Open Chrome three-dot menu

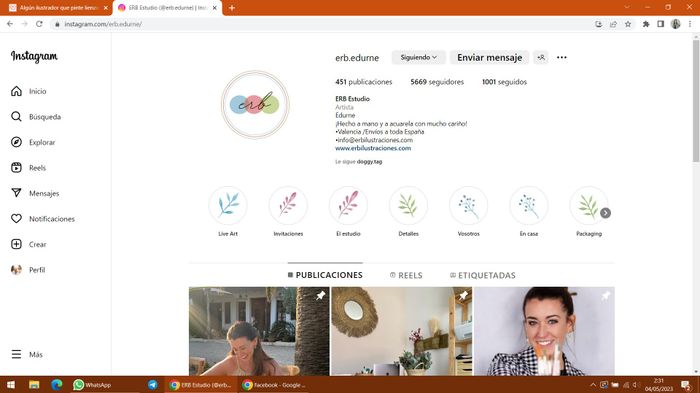click(690, 24)
